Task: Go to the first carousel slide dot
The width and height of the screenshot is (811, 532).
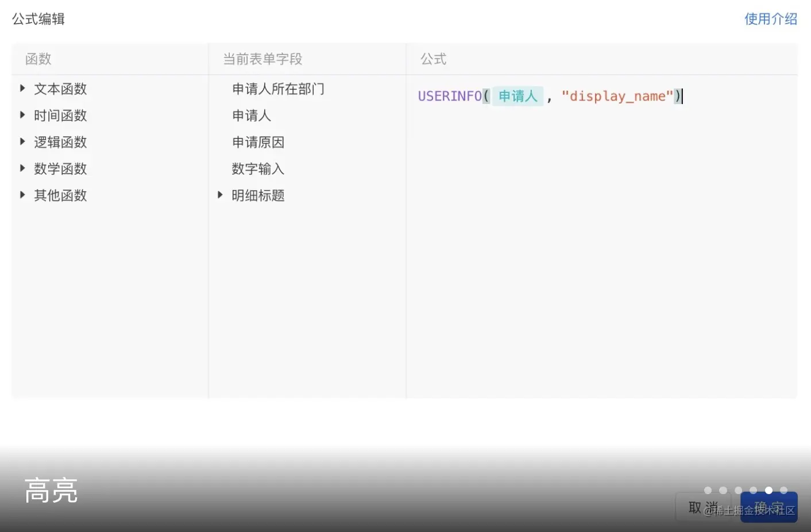Action: tap(708, 490)
